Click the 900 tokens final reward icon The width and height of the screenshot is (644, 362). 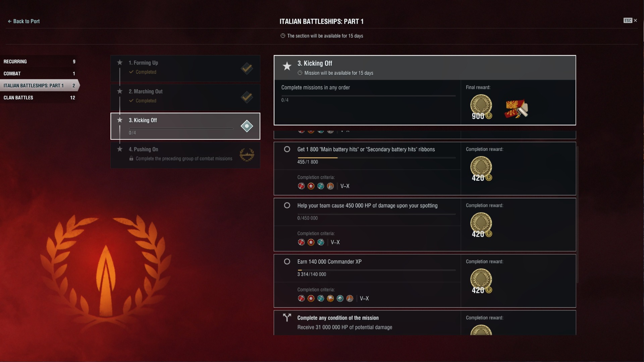point(481,107)
